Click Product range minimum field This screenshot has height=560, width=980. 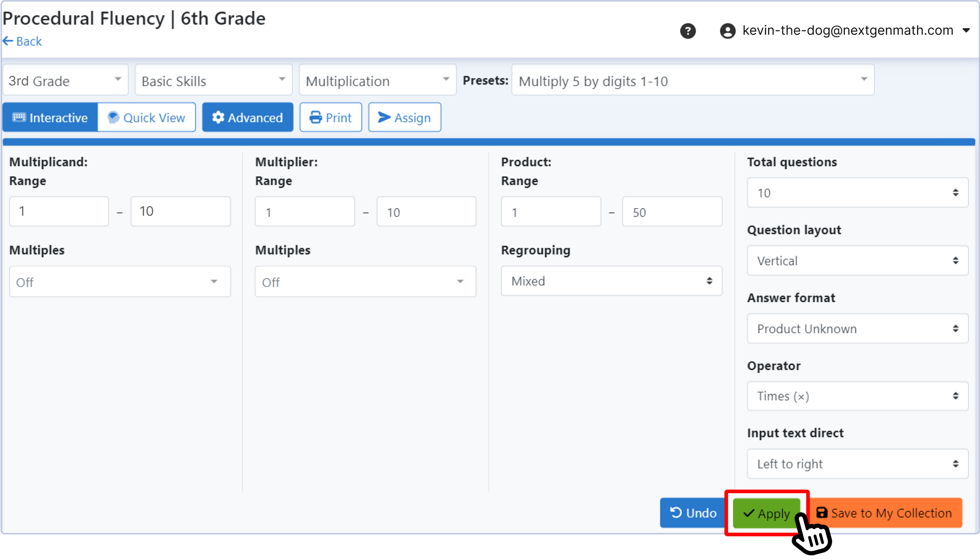551,211
